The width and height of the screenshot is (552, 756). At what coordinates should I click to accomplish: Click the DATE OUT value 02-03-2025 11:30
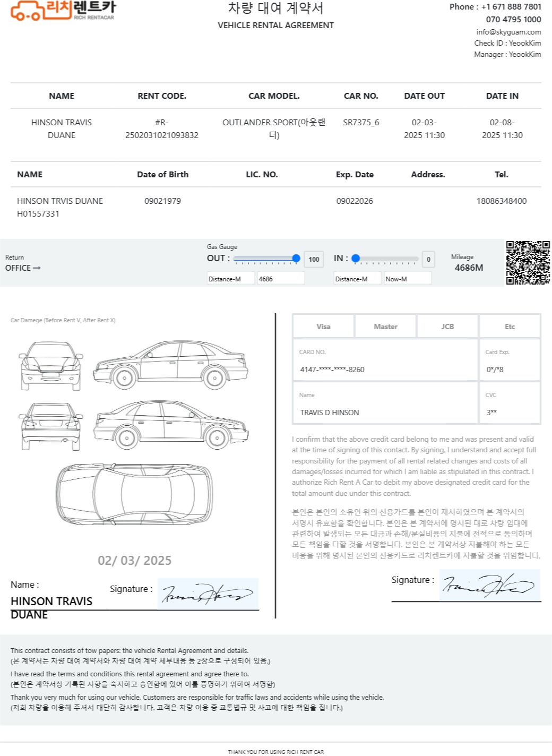click(x=424, y=128)
